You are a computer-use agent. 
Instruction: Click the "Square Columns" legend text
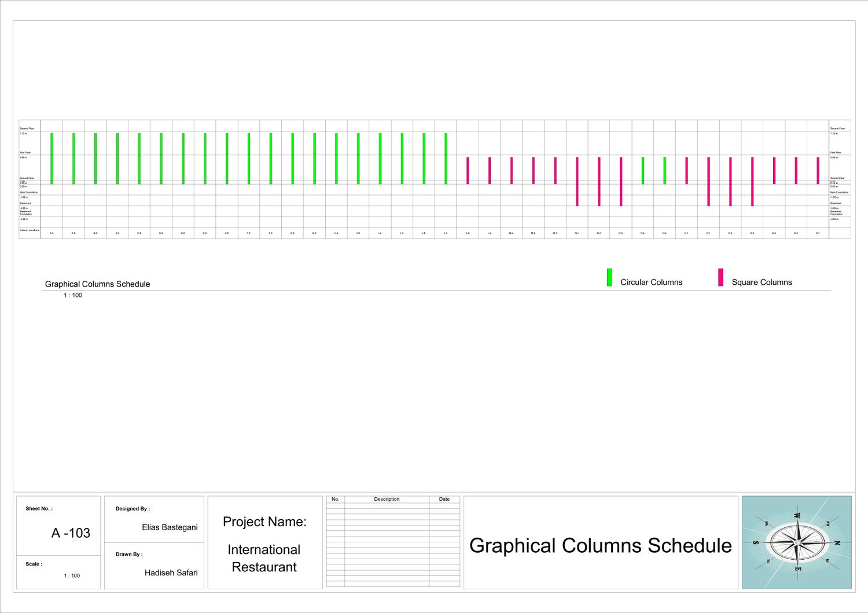coord(762,282)
